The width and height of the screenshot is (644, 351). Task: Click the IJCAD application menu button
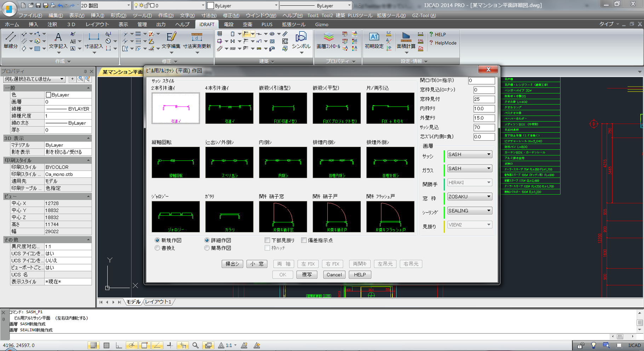tap(9, 8)
